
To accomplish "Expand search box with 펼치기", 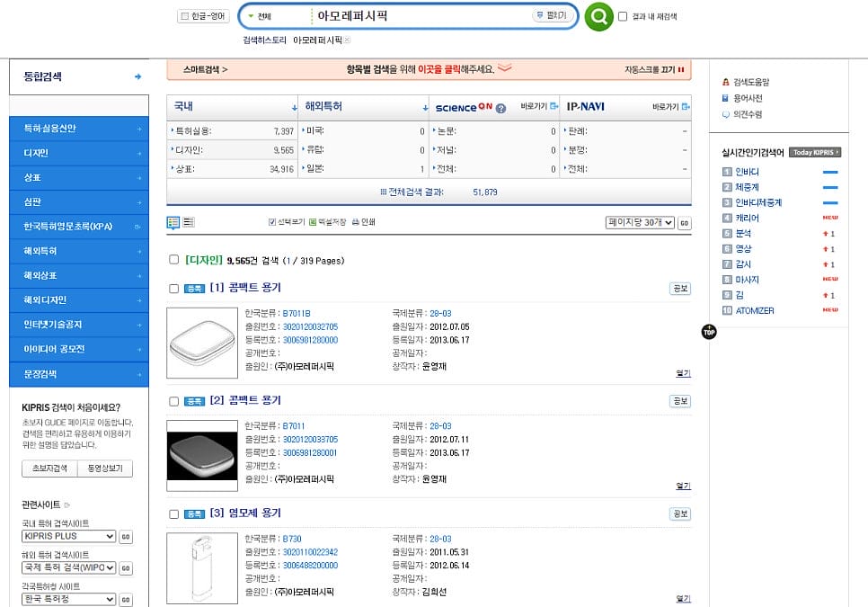I will pos(552,15).
